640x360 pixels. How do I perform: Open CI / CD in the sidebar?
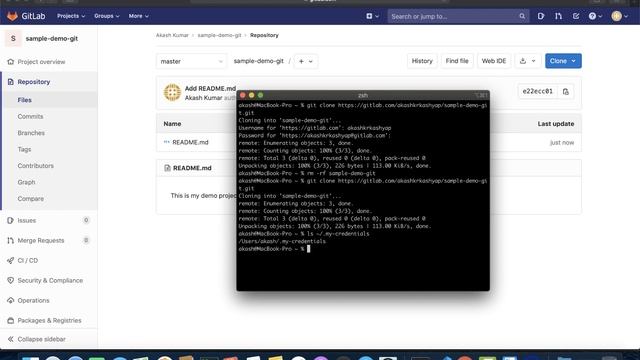point(28,260)
